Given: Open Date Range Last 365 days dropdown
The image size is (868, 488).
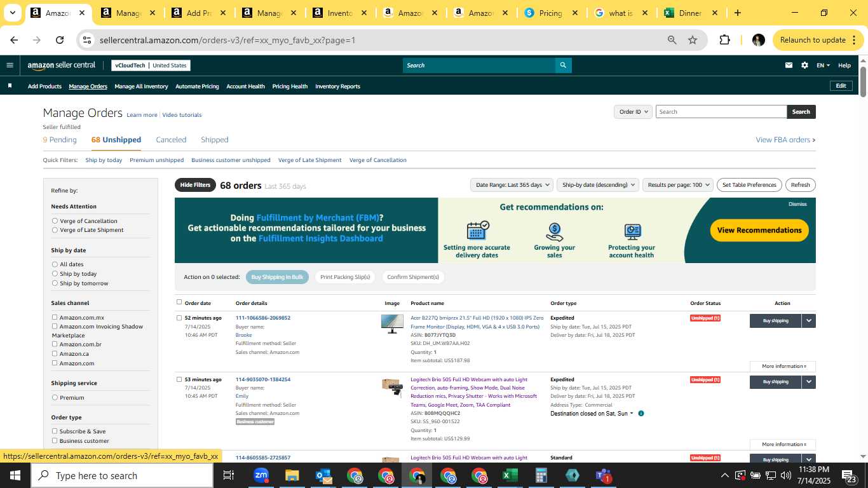Looking at the screenshot, I should click(x=512, y=185).
